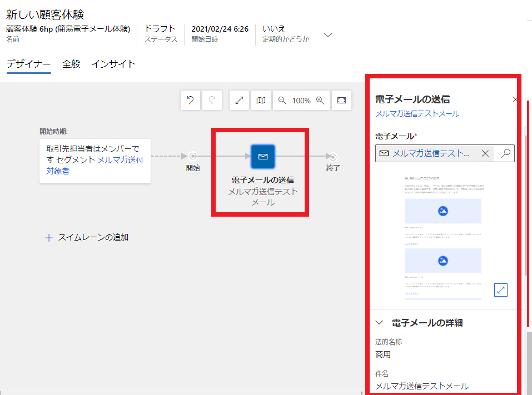Switch to the 全般 tab
Screen dimensions: 532x395
click(x=71, y=64)
